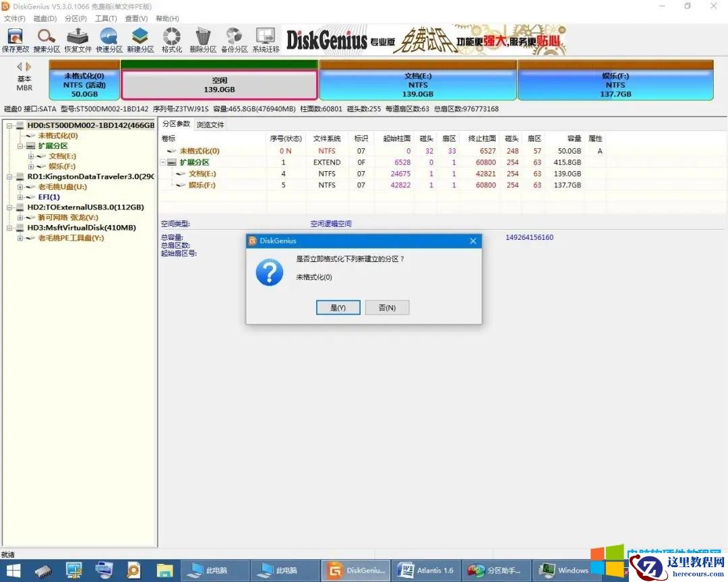Expand 文档(E:) node in tree

(30, 156)
